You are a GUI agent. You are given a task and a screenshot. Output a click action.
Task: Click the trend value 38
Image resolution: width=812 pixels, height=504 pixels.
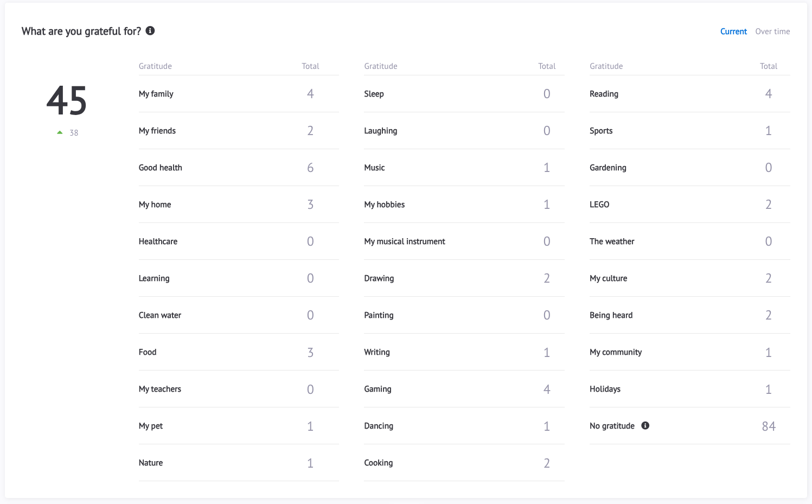tap(74, 132)
